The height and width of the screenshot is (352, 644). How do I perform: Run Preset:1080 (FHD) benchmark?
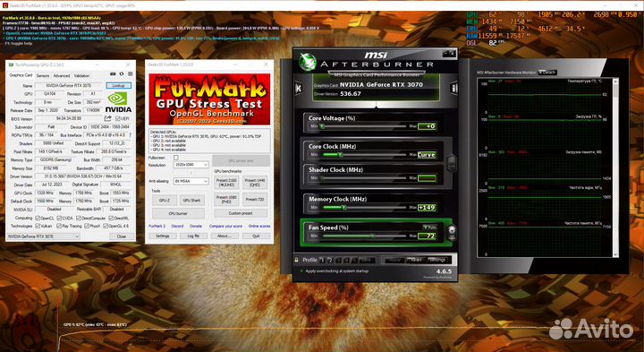(226, 200)
